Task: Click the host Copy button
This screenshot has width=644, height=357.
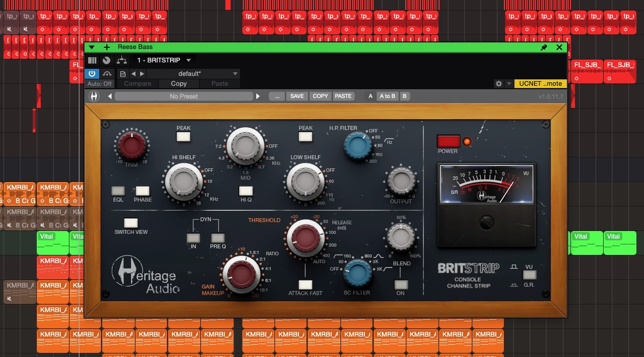Action: [179, 84]
